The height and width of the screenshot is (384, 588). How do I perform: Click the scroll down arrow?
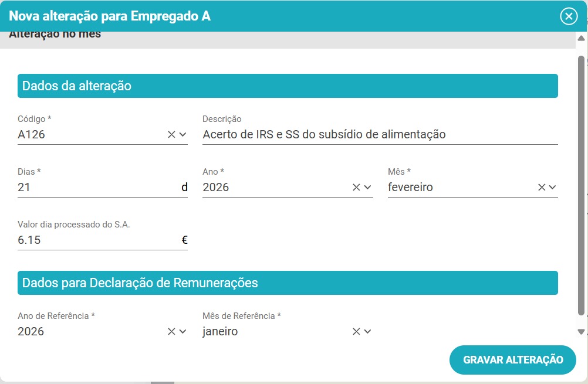pyautogui.click(x=581, y=332)
